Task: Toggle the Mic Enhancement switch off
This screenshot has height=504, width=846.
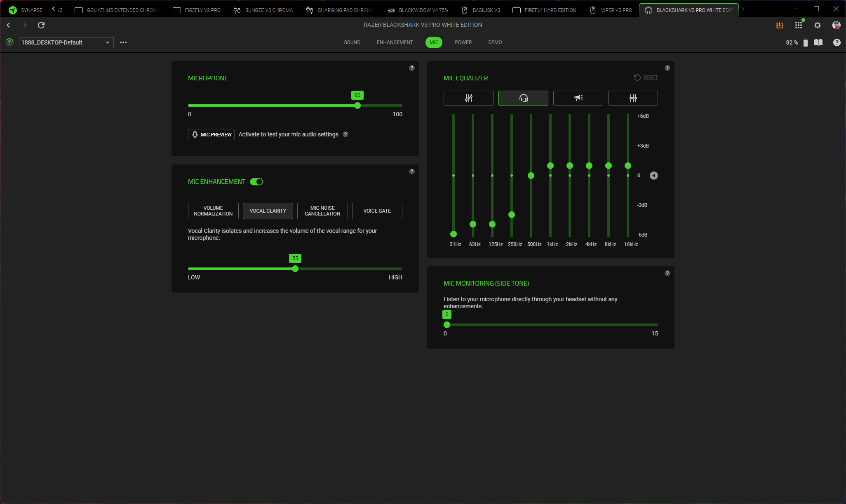Action: coord(256,182)
